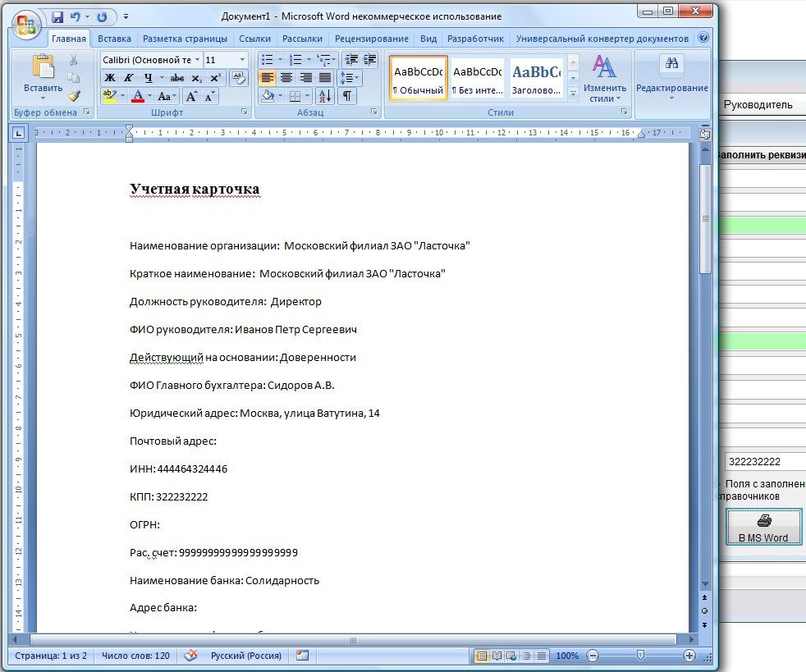This screenshot has height=672, width=806.
Task: Open the bullets list dropdown arrow
Action: click(280, 60)
